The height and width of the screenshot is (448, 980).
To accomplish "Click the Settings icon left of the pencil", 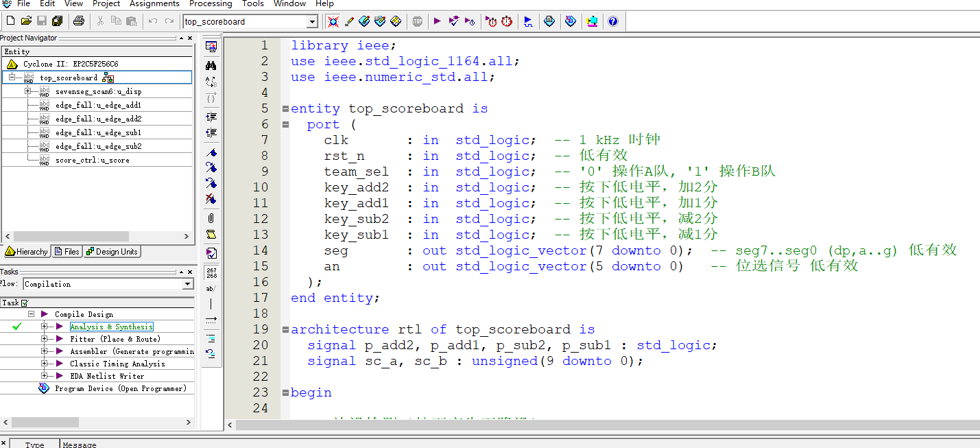I will point(333,21).
